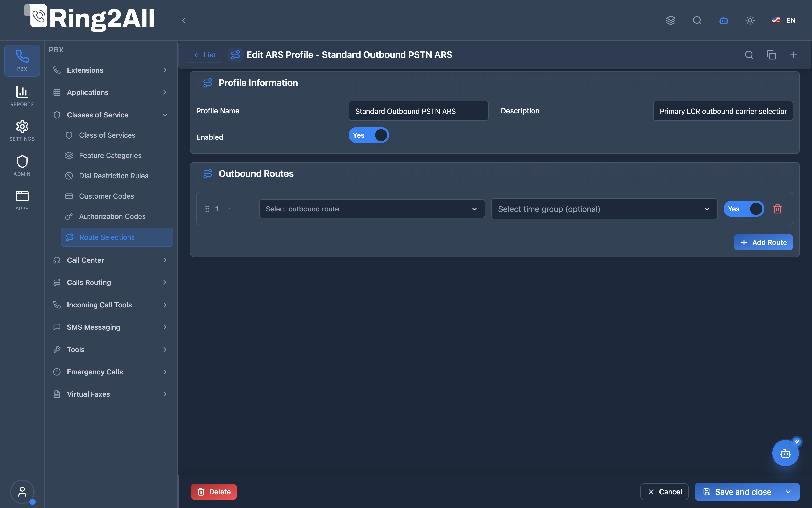This screenshot has width=812, height=508.
Task: Open the Settings gear section
Action: click(22, 131)
